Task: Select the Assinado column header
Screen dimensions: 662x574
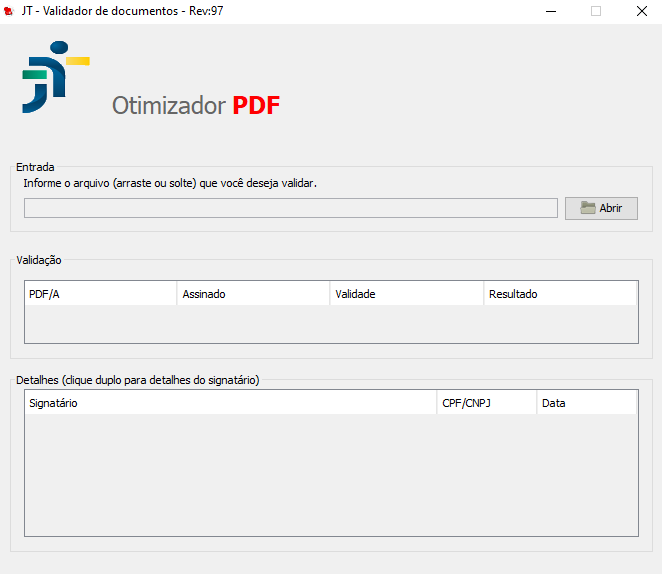Action: tap(253, 294)
